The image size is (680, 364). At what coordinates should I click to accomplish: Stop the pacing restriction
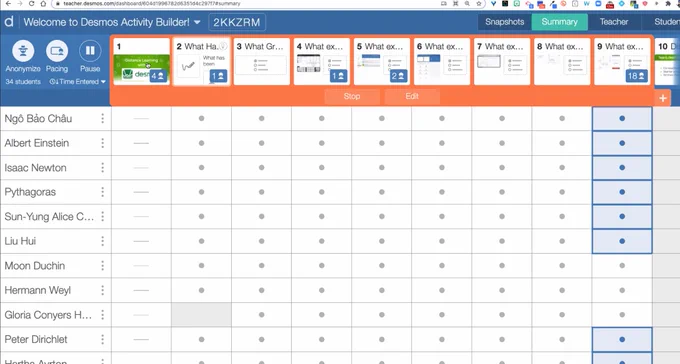352,96
